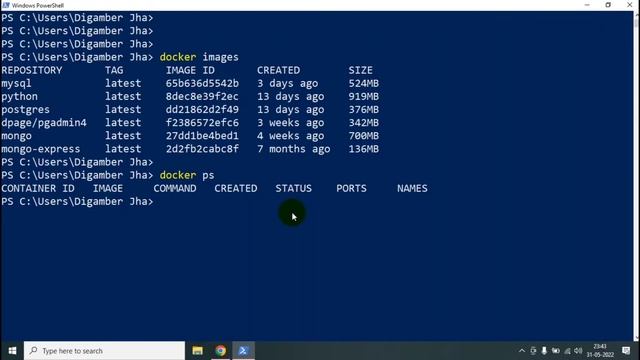Image resolution: width=640 pixels, height=360 pixels.
Task: Click the PowerShell window title icon
Action: tap(5, 5)
